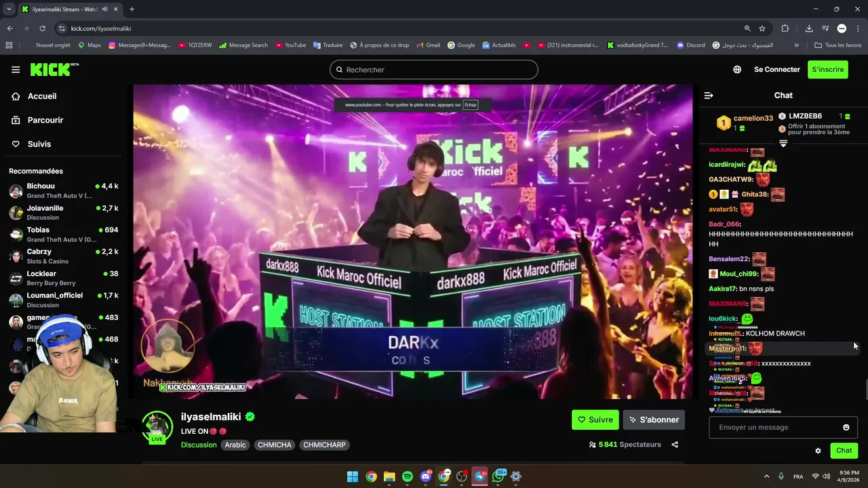Open Discord from taskbar
Image resolution: width=868 pixels, height=488 pixels.
(425, 476)
